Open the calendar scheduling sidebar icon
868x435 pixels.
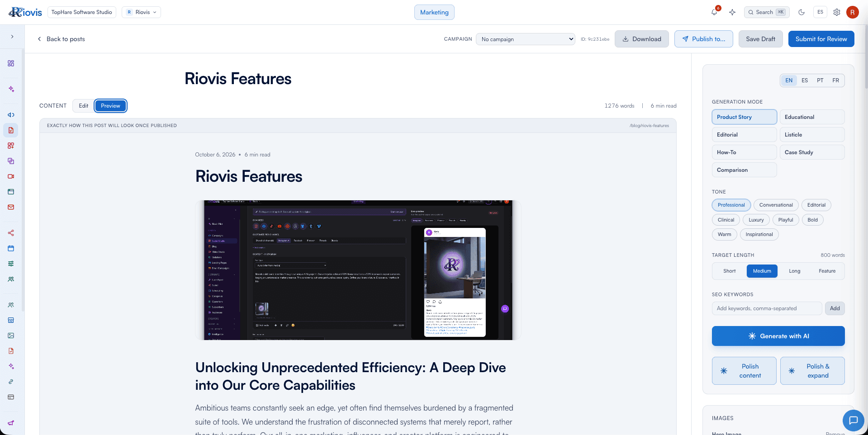point(11,248)
